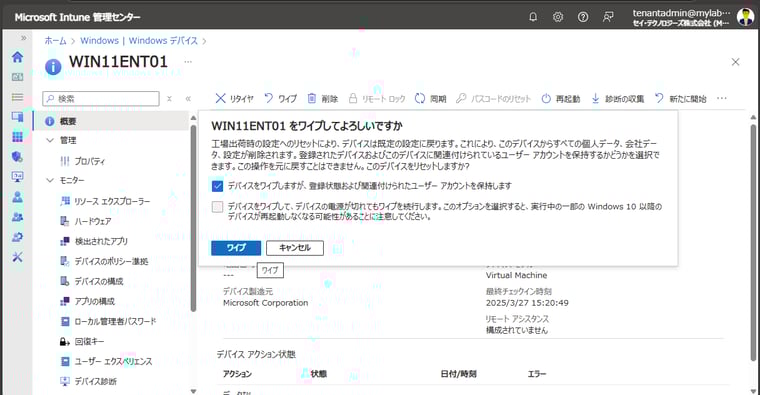Click the device menu scrollbar
The width and height of the screenshot is (760, 395).
point(193,218)
